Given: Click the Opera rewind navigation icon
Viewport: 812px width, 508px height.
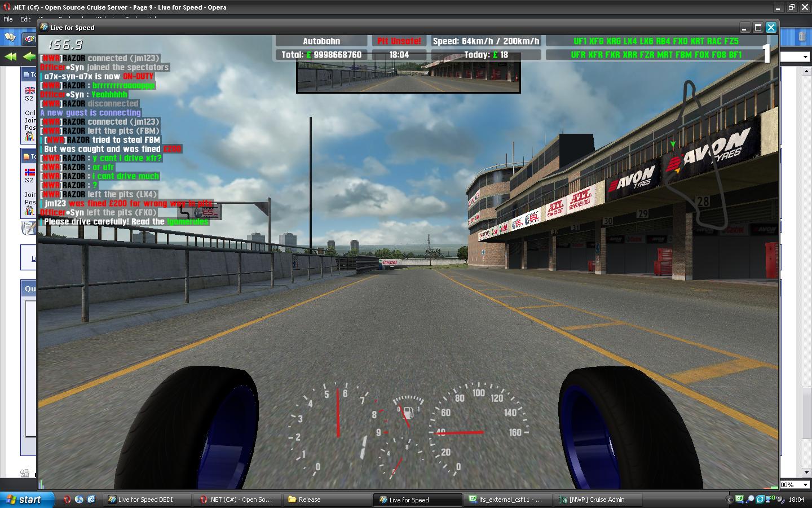Looking at the screenshot, I should click(10, 56).
